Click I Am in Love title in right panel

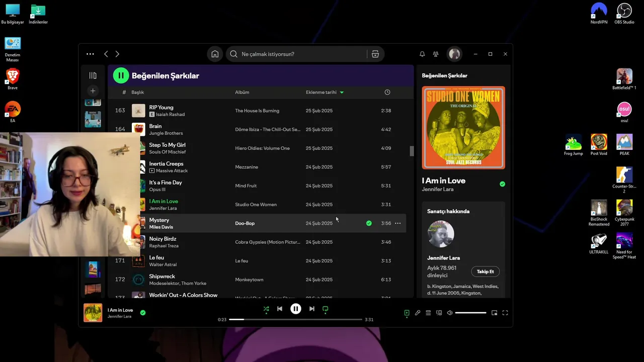click(x=444, y=180)
